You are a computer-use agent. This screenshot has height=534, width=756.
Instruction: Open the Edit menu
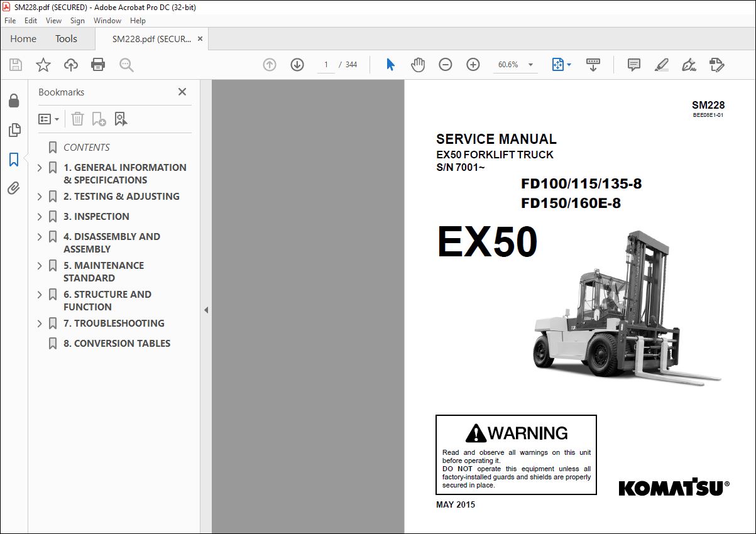pyautogui.click(x=31, y=21)
